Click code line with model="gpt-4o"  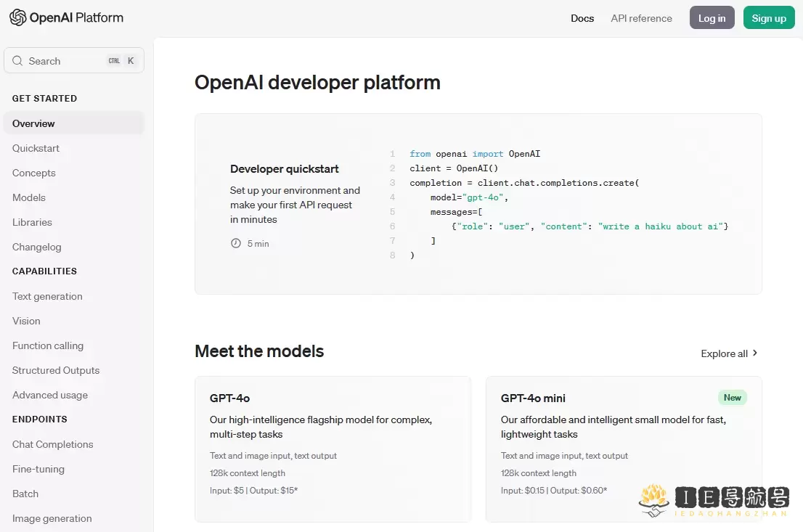coord(469,197)
